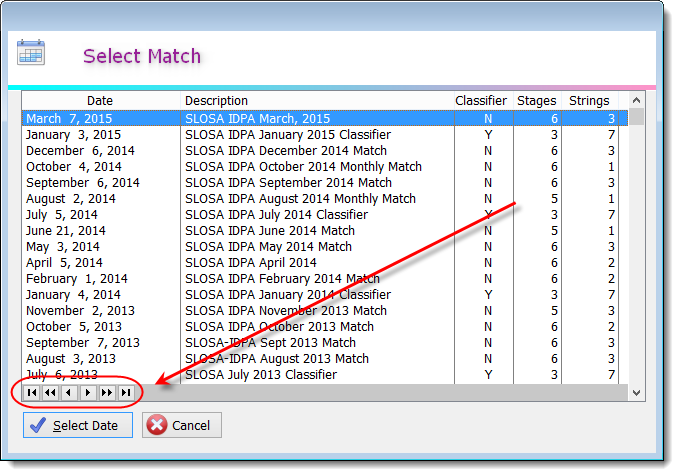Select SLOSA IDPA June 2014 Match description

270,231
